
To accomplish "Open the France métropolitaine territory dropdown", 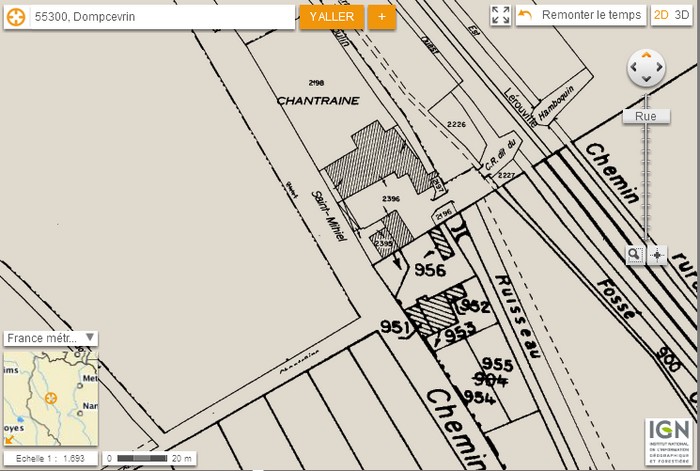I will pyautogui.click(x=50, y=338).
